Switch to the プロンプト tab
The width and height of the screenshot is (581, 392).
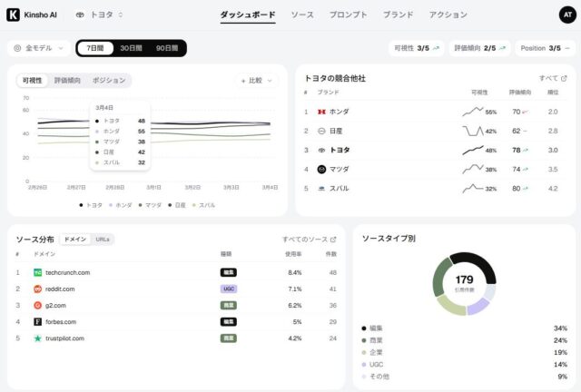coord(348,15)
